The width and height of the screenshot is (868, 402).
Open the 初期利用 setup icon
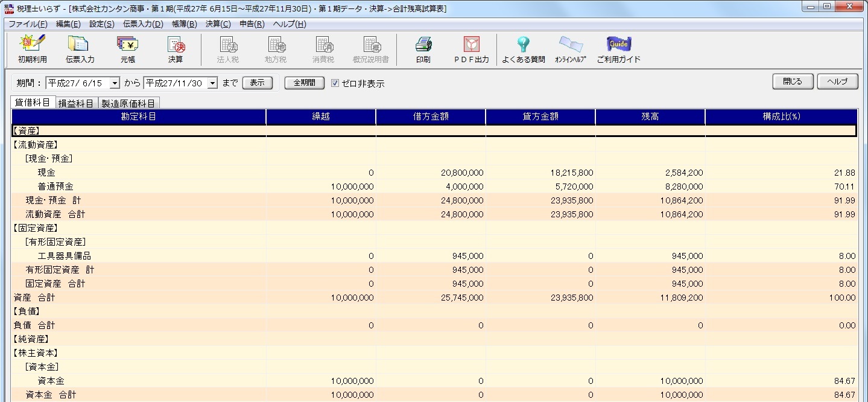32,49
